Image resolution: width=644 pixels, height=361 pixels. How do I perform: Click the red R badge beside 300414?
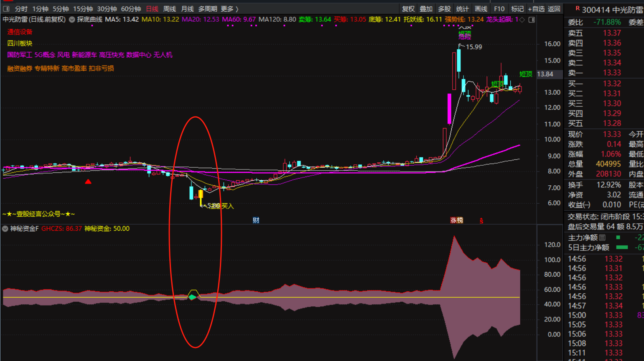coord(578,8)
